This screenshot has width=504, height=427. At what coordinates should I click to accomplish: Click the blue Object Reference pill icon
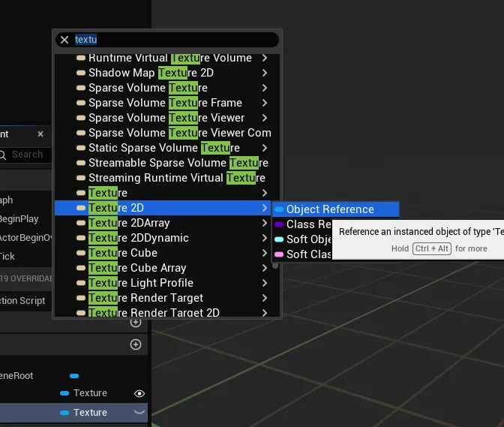pos(279,209)
